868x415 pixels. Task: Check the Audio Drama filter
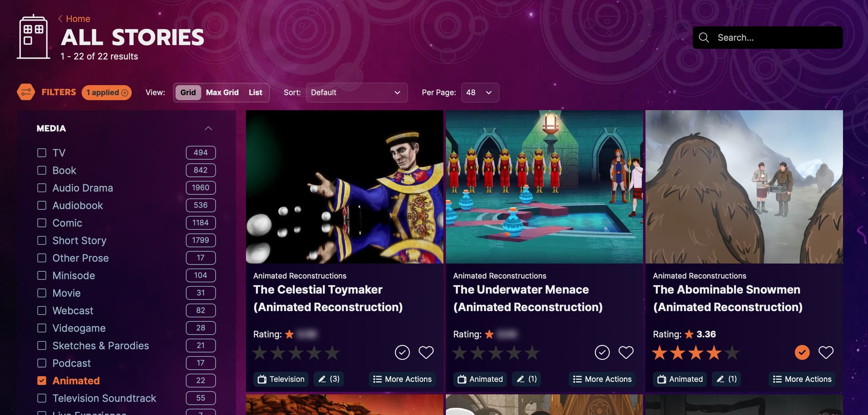[x=42, y=188]
